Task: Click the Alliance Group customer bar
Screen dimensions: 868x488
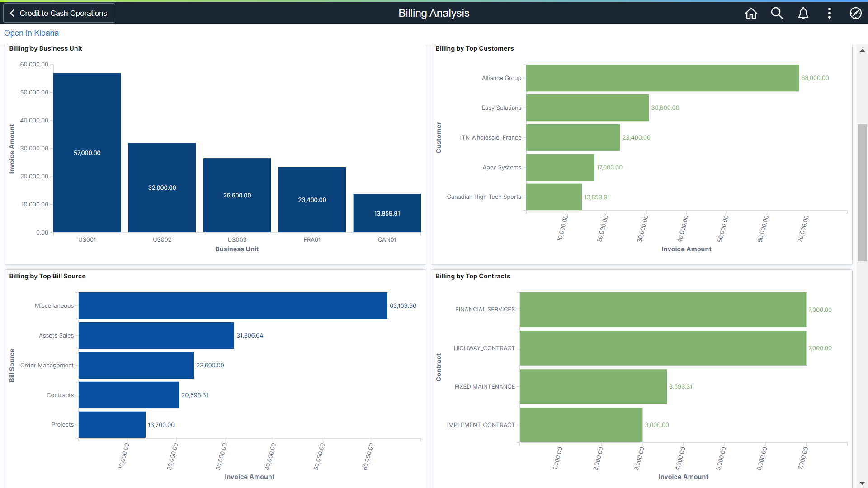Action: (x=662, y=78)
